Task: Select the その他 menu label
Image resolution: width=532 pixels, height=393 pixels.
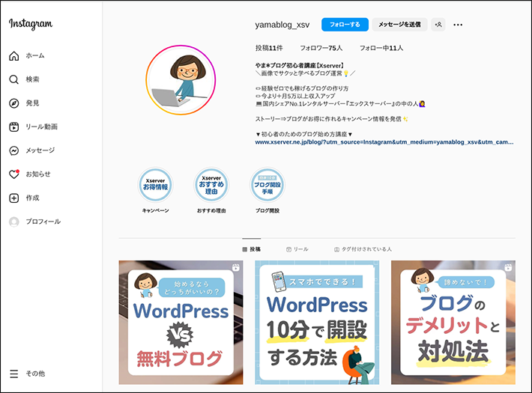Action: [x=35, y=374]
